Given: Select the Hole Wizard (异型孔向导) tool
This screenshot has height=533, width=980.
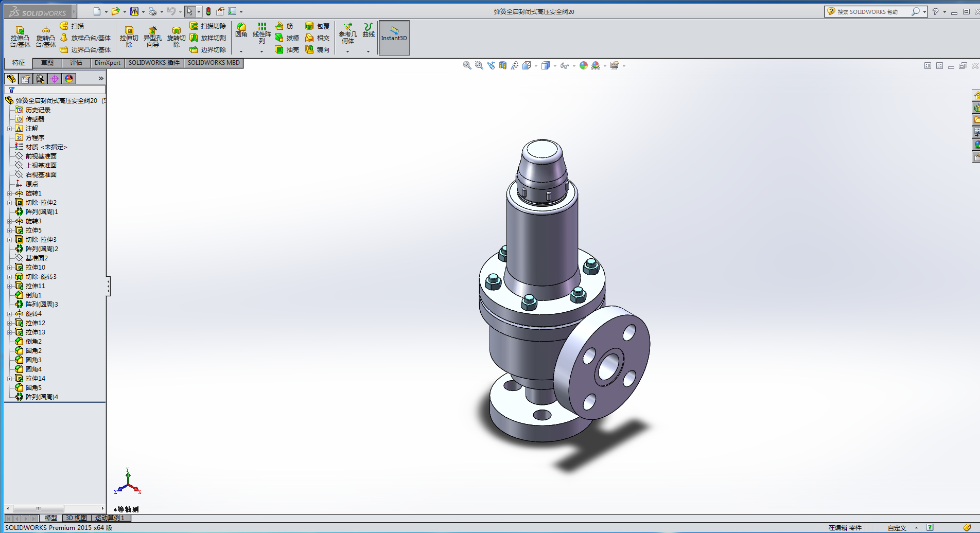Looking at the screenshot, I should 152,37.
